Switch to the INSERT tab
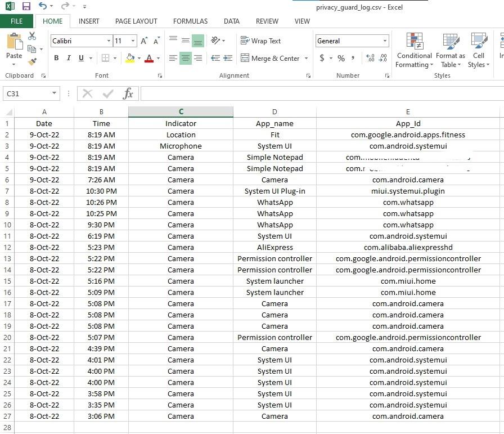 (x=89, y=21)
